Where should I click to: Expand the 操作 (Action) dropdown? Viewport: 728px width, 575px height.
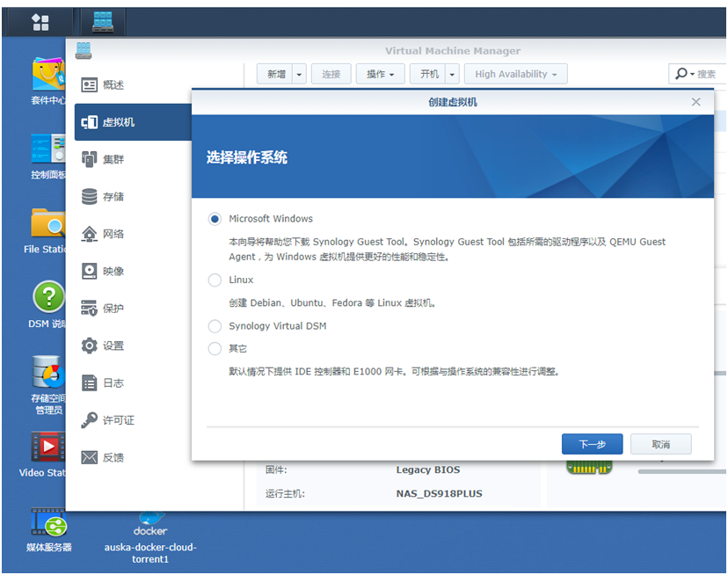tap(380, 74)
